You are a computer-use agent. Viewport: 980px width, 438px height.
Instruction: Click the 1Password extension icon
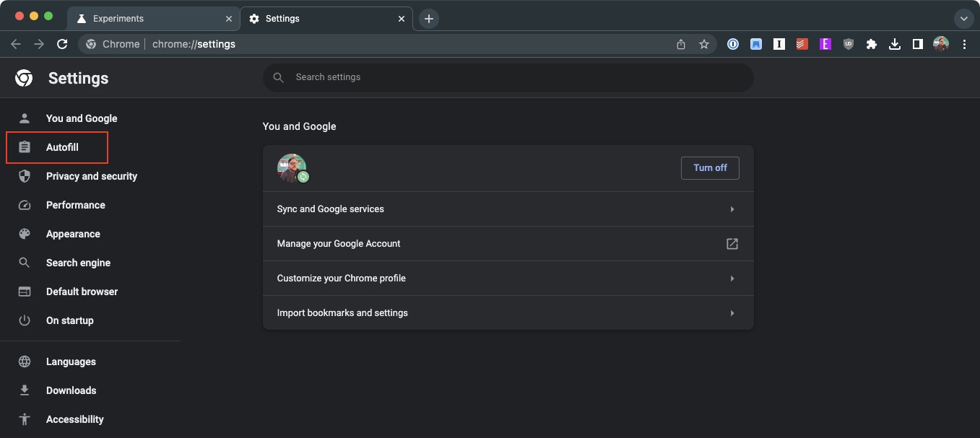[x=733, y=44]
